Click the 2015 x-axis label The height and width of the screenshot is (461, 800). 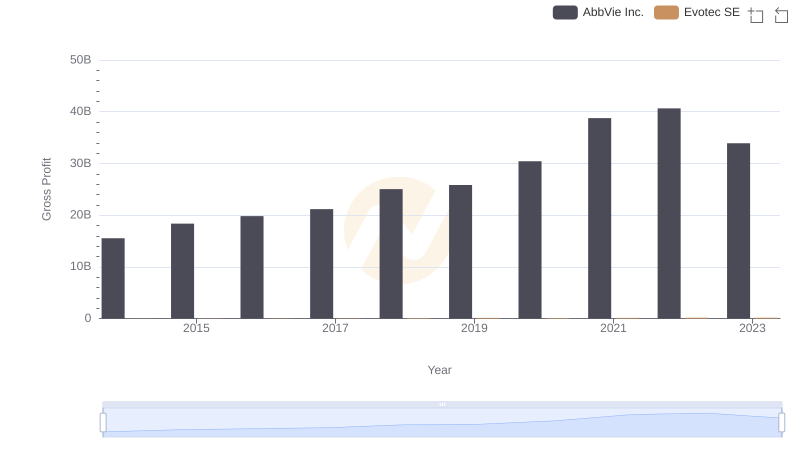pyautogui.click(x=196, y=328)
